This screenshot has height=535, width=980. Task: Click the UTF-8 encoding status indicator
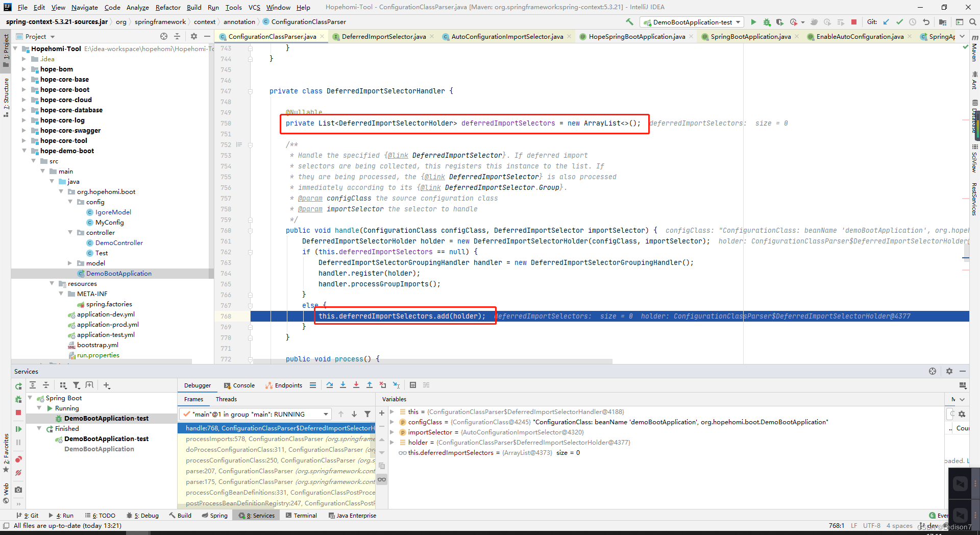872,526
